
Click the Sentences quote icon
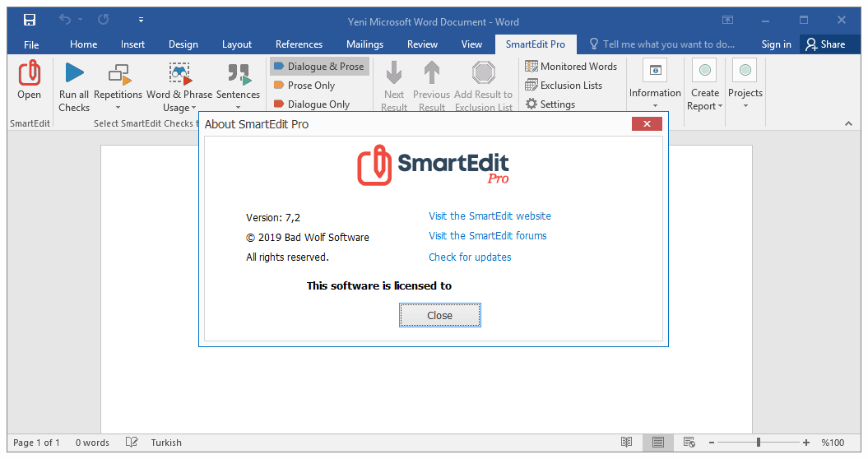pos(239,74)
